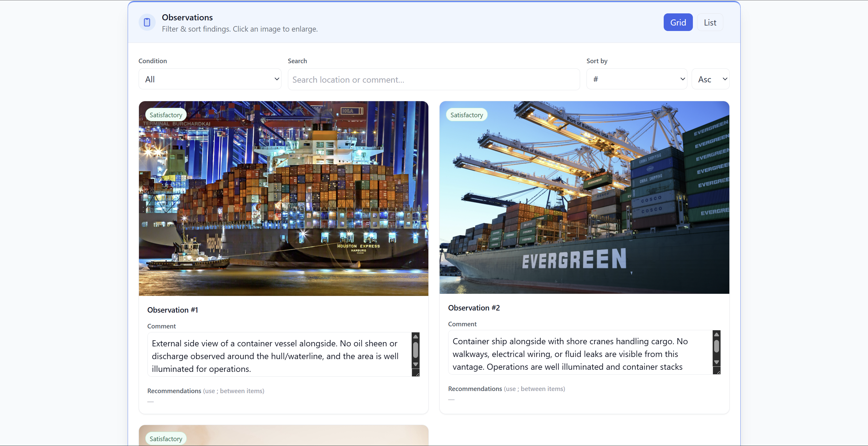Open the Asc sort order dropdown
The image size is (868, 446).
click(710, 79)
